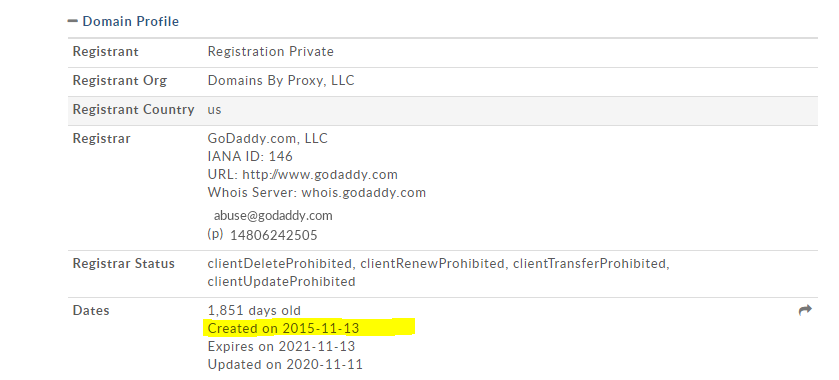Click the whois.godaddy.com server text
Image resolution: width=839 pixels, height=380 pixels.
(x=363, y=193)
